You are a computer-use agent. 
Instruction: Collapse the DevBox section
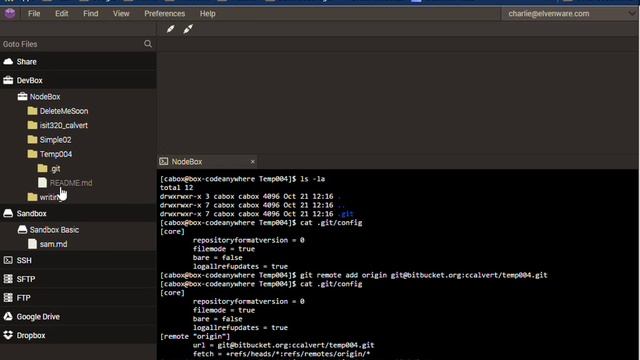[29, 80]
